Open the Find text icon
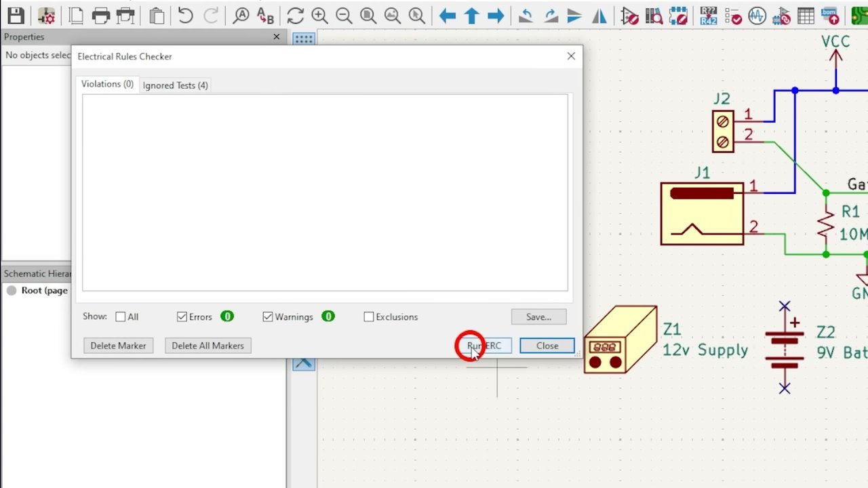This screenshot has height=488, width=868. [x=241, y=15]
